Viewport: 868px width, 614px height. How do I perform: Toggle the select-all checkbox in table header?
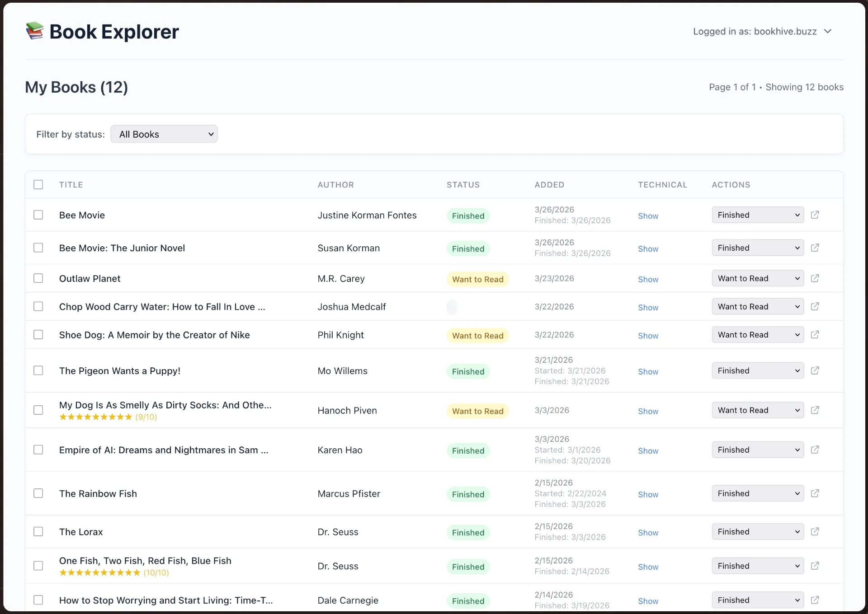(38, 185)
